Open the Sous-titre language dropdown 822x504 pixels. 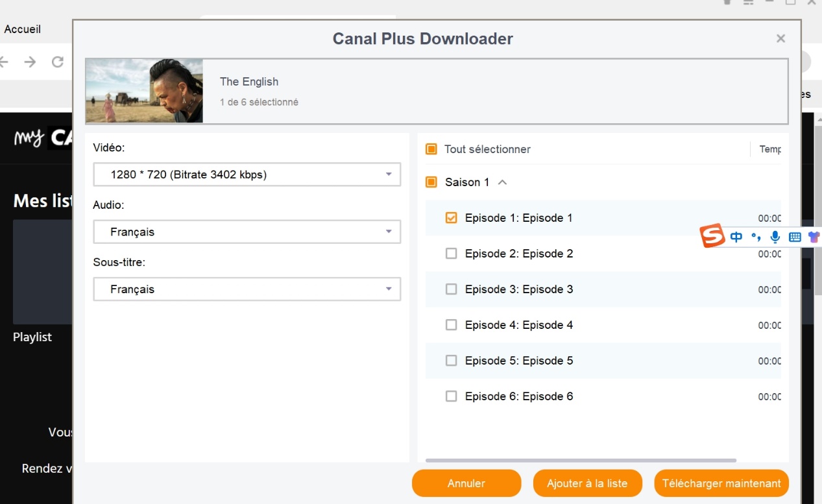[247, 289]
